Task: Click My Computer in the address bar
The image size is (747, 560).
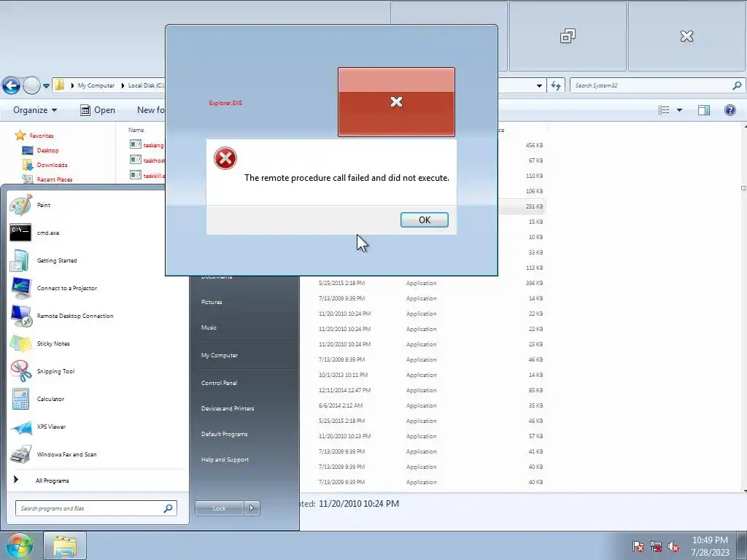Action: tap(96, 86)
